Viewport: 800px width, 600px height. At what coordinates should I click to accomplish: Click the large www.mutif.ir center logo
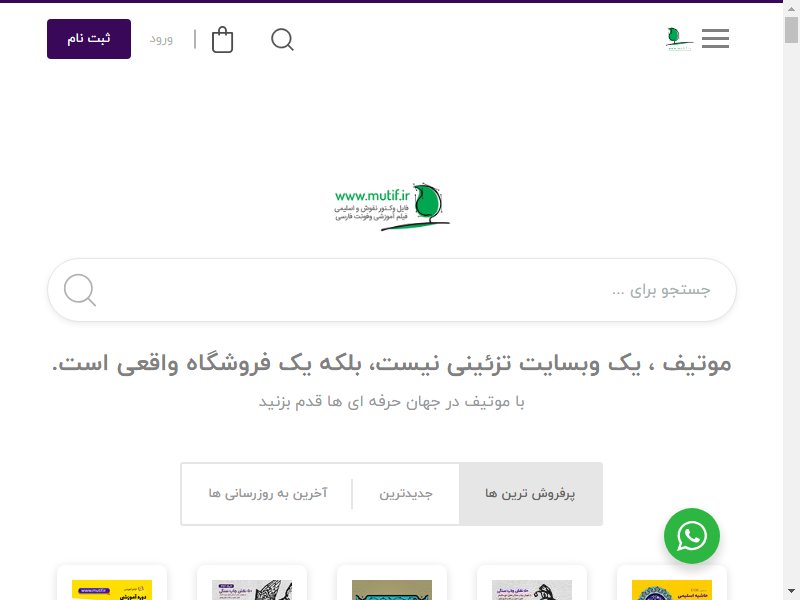click(x=391, y=207)
